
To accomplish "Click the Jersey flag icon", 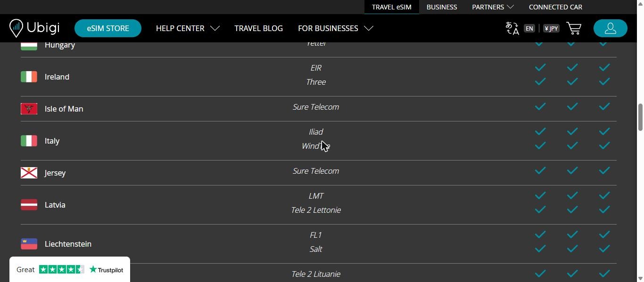I will click(x=29, y=173).
